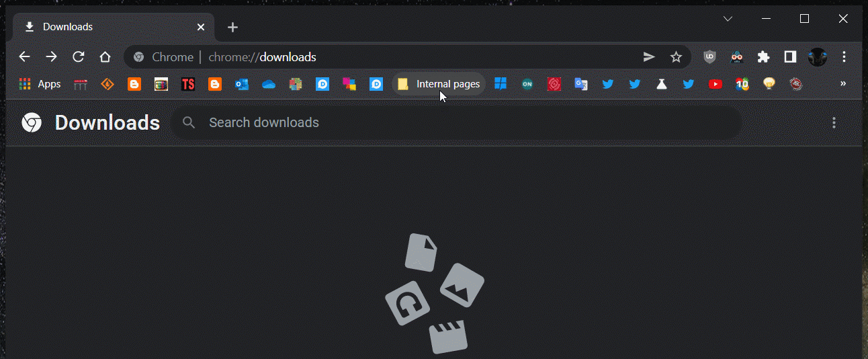Open the OneDrive cloud bookmark
Image resolution: width=868 pixels, height=359 pixels.
point(269,84)
